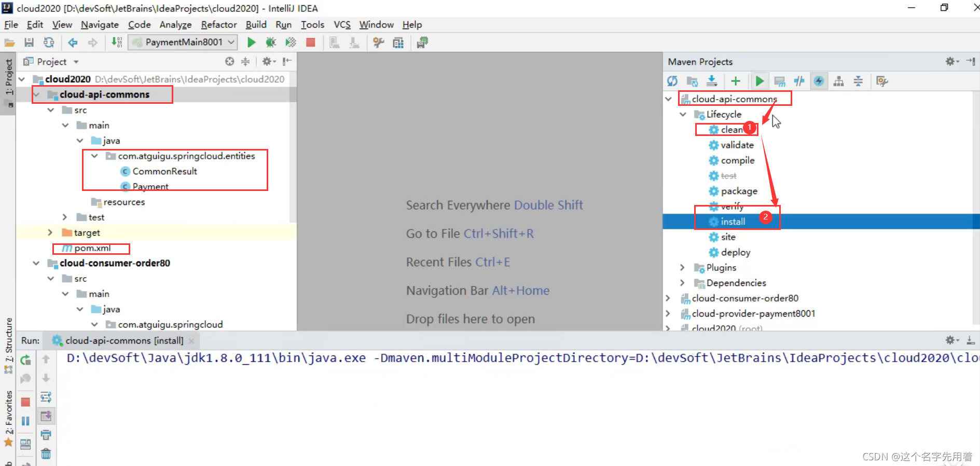Toggle scroll to end in Run console
This screenshot has width=980, height=466.
[x=46, y=416]
